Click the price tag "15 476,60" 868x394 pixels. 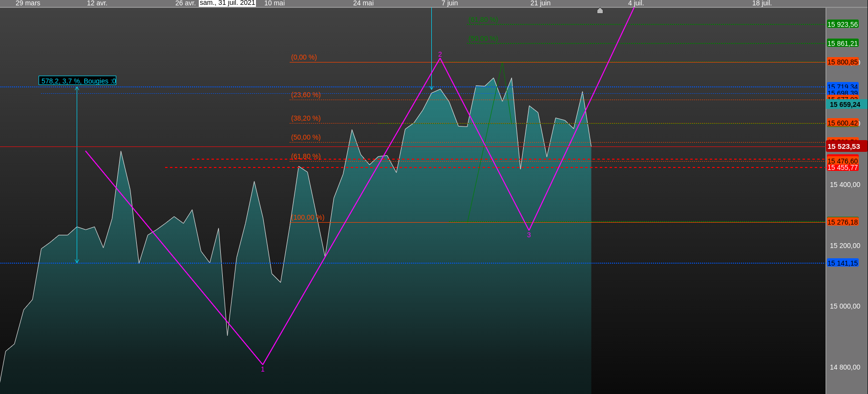click(x=843, y=161)
